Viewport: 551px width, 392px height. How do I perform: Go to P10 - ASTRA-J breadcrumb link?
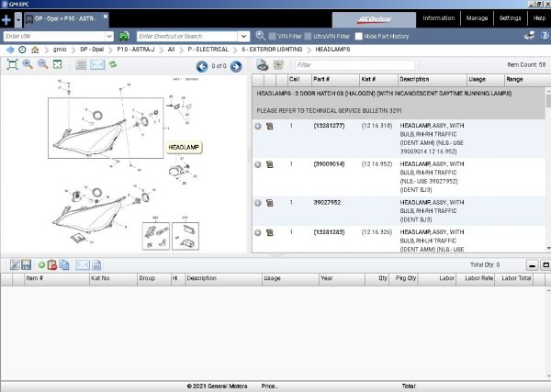click(x=136, y=50)
